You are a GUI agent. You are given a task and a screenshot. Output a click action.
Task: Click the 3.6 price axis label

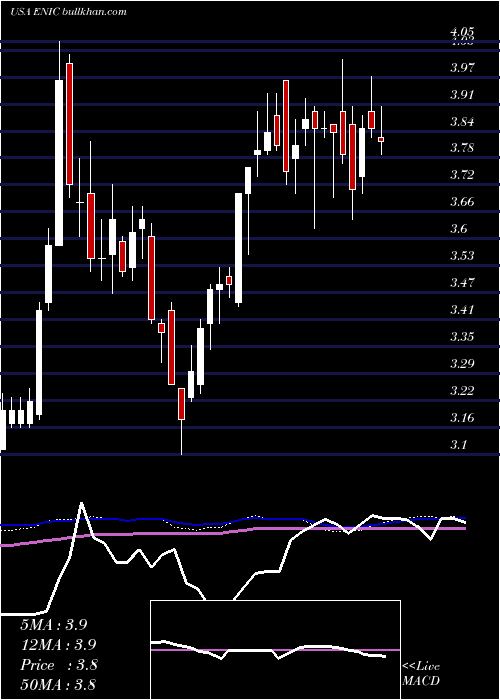[459, 229]
